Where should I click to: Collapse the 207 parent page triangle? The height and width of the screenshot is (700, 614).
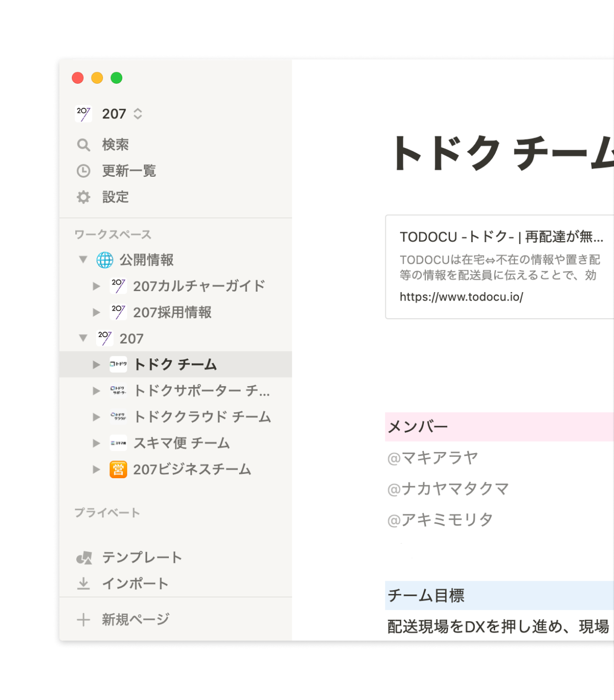83,338
